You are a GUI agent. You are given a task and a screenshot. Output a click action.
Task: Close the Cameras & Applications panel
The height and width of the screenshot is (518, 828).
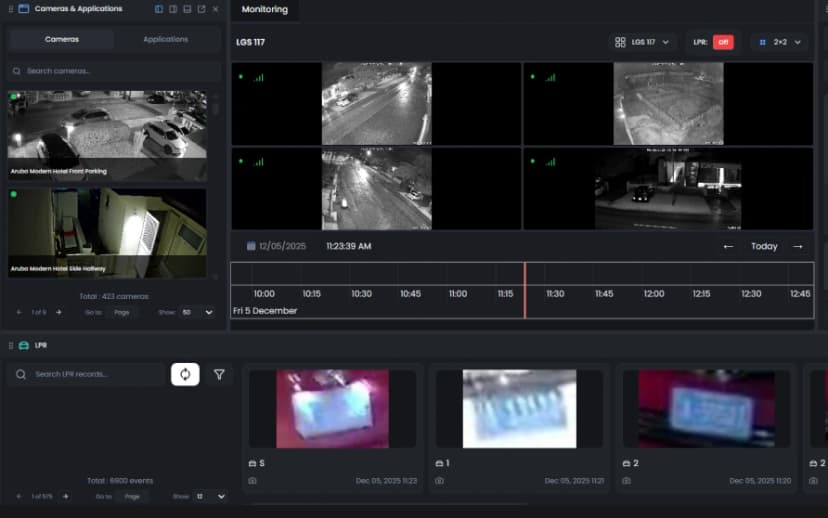click(x=215, y=9)
